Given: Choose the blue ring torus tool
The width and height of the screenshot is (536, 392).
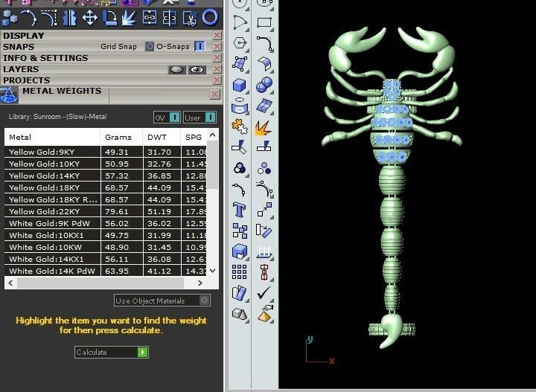Looking at the screenshot, I should tap(210, 17).
